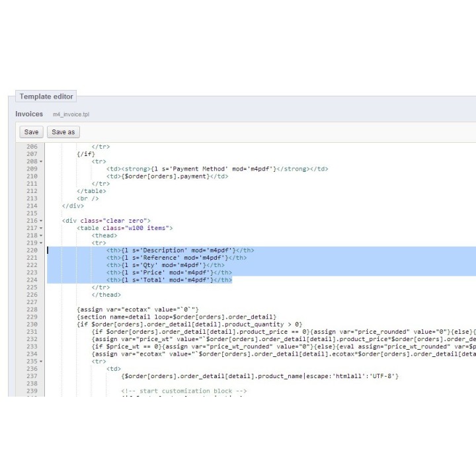Viewport: 476px width, 476px height.
Task: Click the <br /> tag line
Action: tap(88, 198)
